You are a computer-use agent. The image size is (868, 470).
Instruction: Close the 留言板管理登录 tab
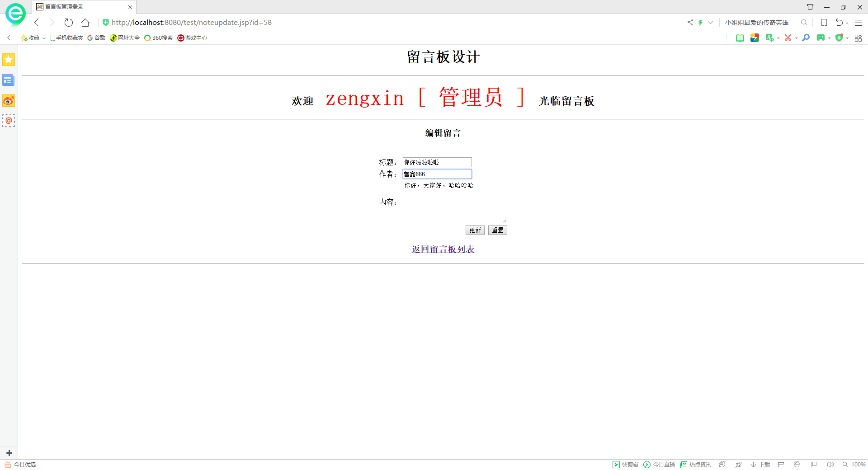(x=130, y=7)
